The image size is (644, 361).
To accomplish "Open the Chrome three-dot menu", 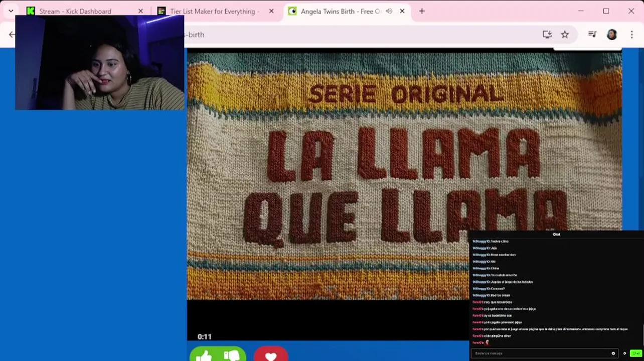I will 631,35.
